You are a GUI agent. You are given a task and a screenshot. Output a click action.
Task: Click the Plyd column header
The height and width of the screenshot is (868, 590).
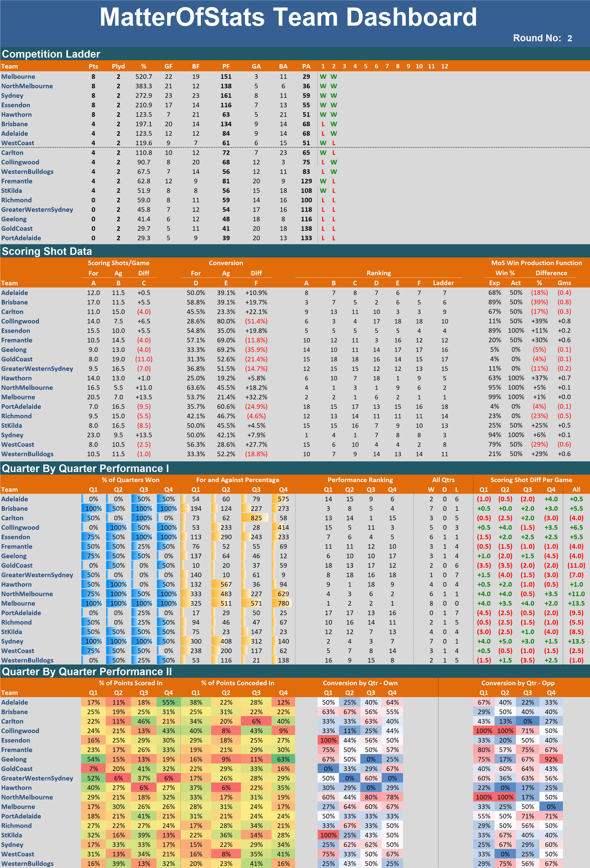point(118,67)
